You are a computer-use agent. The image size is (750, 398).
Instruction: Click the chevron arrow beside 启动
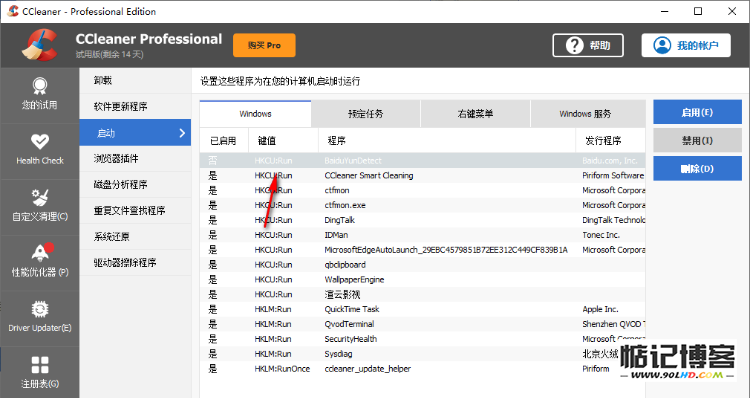(x=182, y=133)
